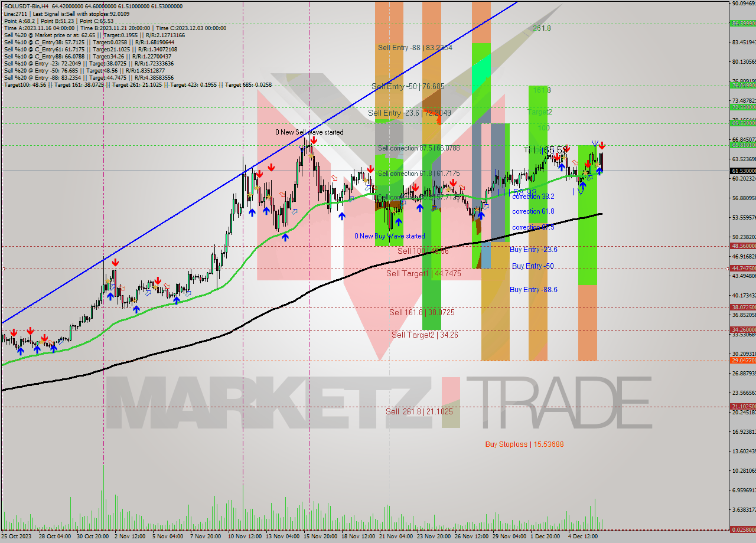Select the blue 'correction 61.8' label

(x=533, y=211)
